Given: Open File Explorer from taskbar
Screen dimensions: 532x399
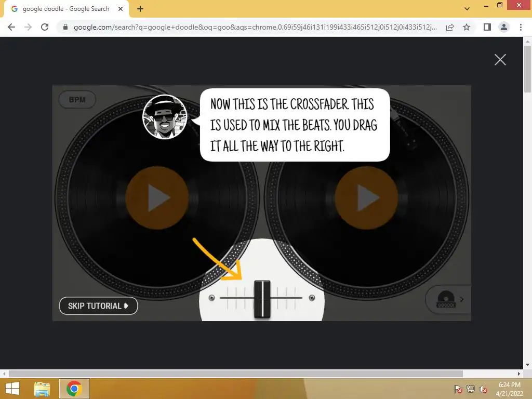Looking at the screenshot, I should [42, 389].
